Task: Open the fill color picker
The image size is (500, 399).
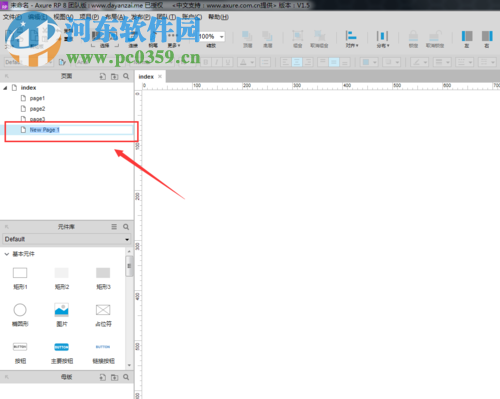Action: coord(369,62)
